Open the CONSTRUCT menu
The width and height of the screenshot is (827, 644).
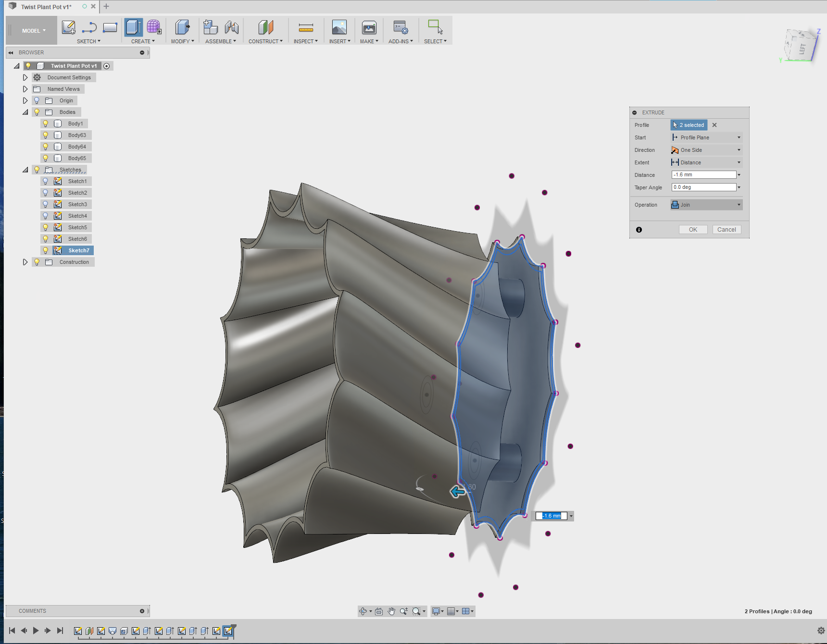tap(265, 41)
